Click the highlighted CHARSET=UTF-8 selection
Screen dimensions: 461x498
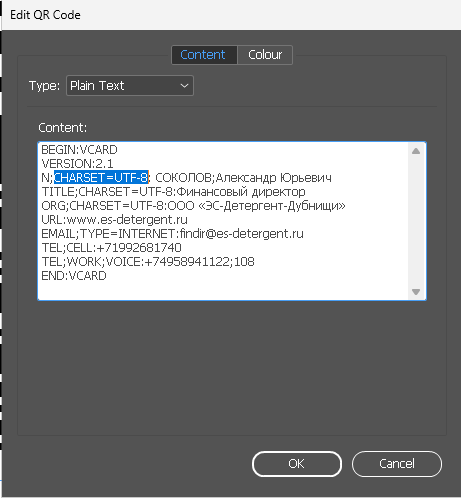[101, 178]
